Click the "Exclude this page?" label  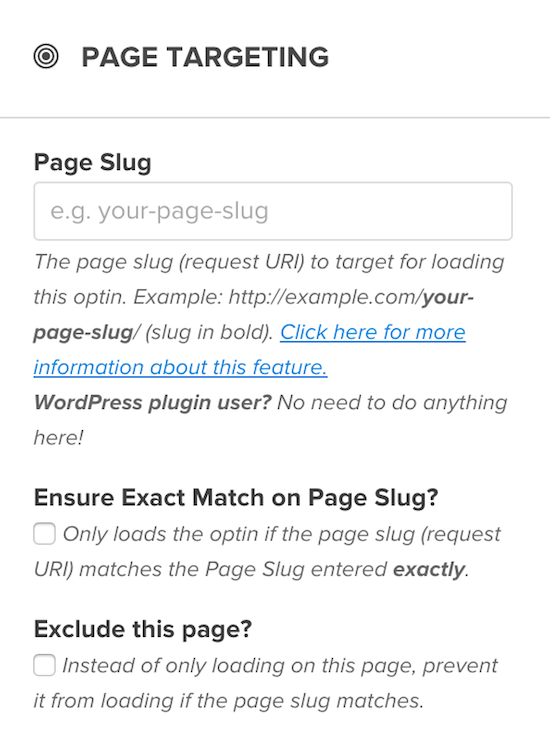(143, 629)
